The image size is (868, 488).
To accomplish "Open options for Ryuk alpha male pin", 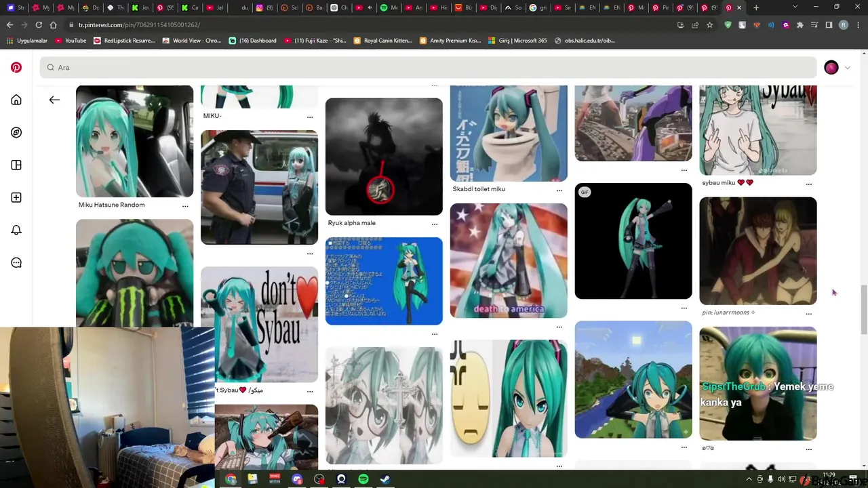I will click(435, 224).
